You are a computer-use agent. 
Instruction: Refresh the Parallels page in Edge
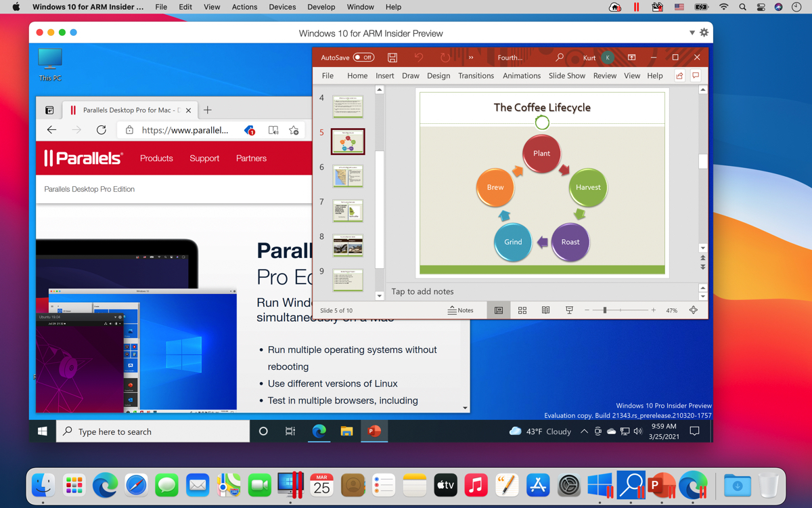tap(101, 130)
